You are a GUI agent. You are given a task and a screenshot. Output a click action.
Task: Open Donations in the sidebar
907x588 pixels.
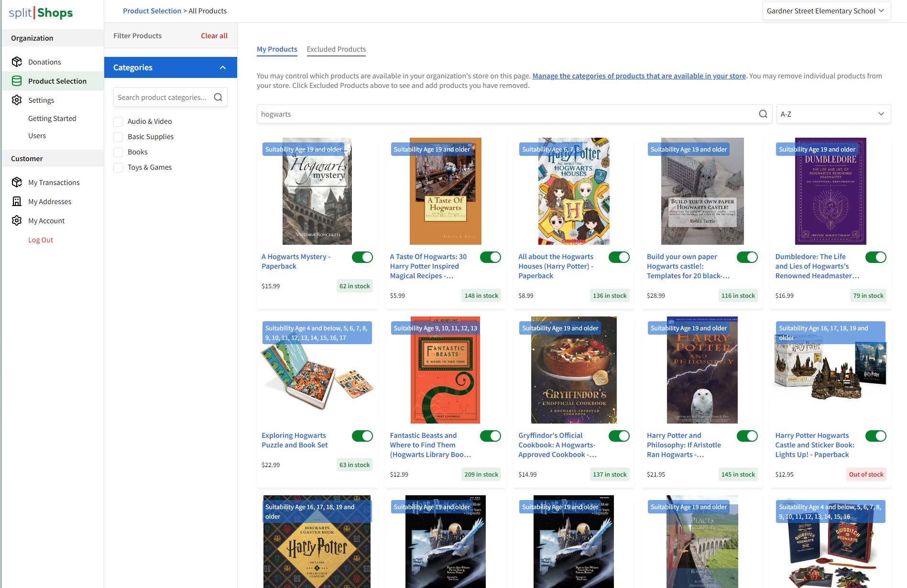tap(44, 62)
